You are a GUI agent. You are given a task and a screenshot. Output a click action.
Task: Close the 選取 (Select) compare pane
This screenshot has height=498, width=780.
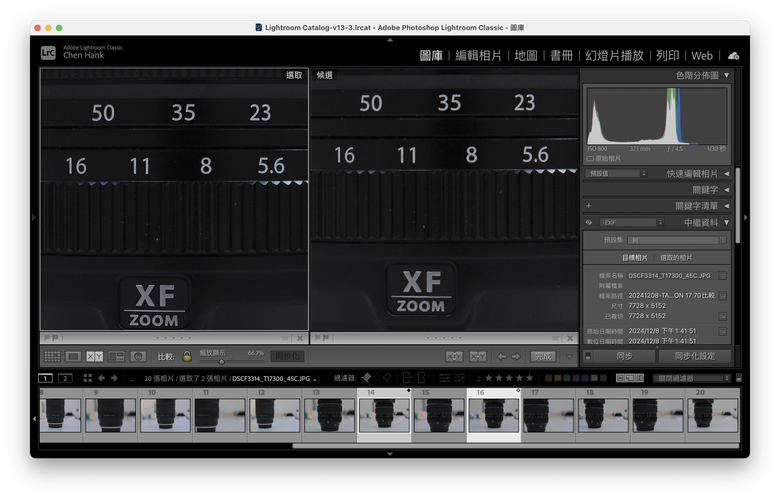pos(299,338)
